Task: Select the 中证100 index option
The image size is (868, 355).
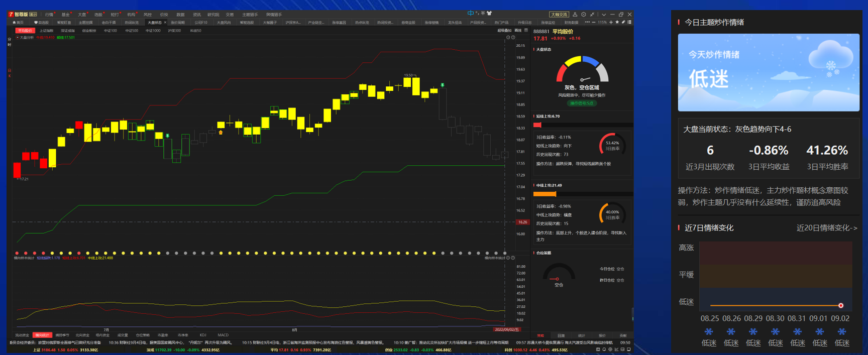Action: click(111, 31)
